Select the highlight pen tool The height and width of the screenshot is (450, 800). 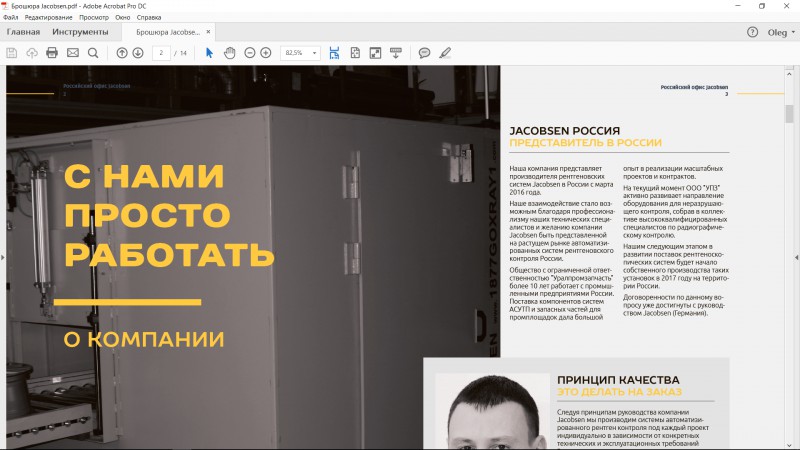(445, 53)
